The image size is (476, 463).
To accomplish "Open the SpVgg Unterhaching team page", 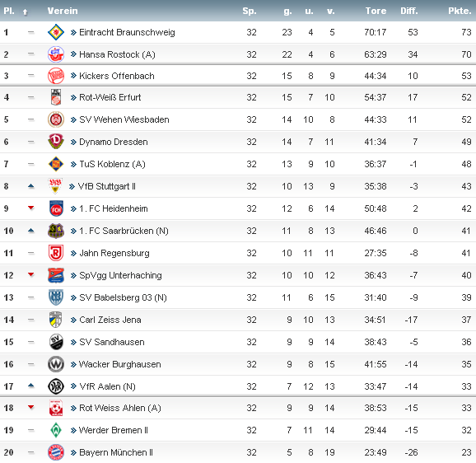I will pos(120,275).
